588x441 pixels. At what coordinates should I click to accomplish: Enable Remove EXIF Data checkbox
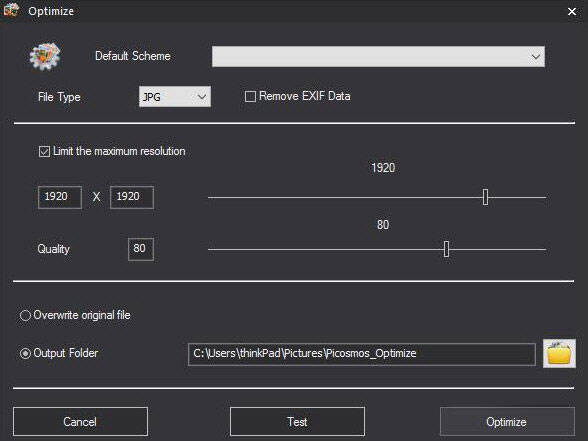(x=250, y=97)
